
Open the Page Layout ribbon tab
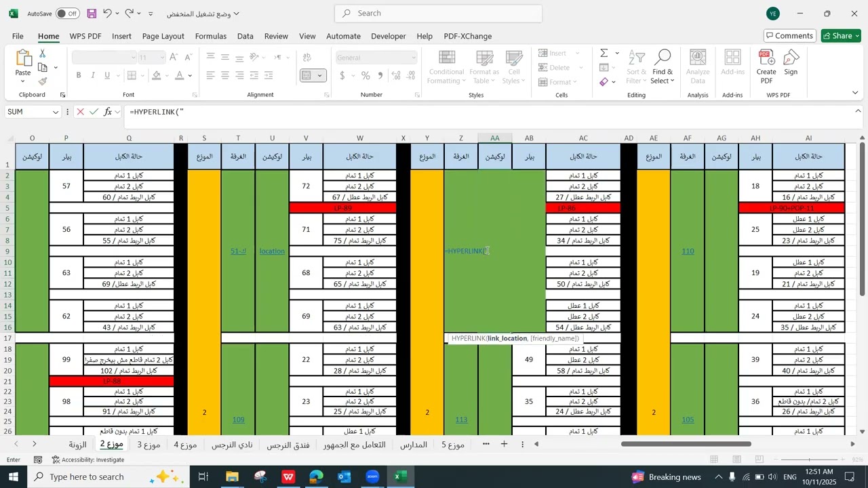click(163, 36)
